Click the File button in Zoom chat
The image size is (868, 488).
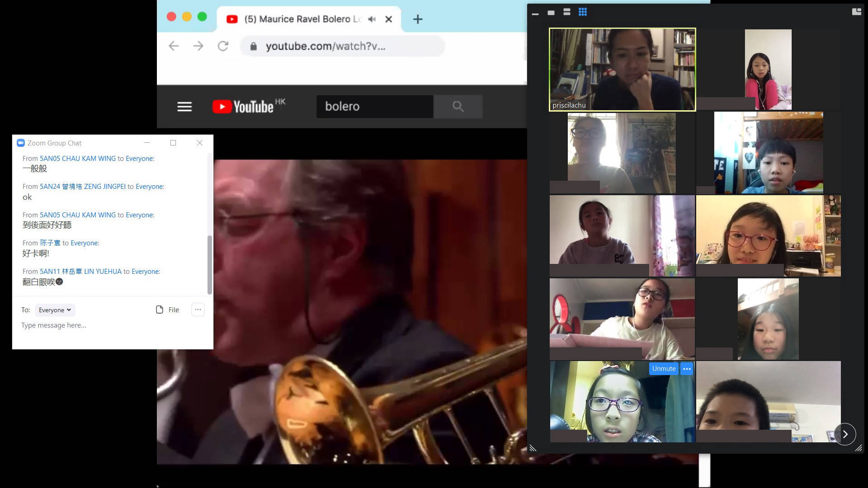coord(167,310)
